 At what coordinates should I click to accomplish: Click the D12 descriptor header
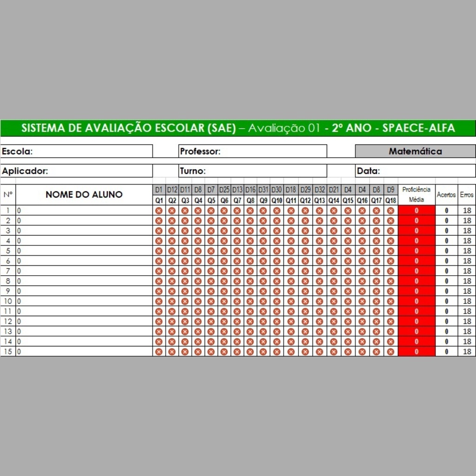[172, 190]
